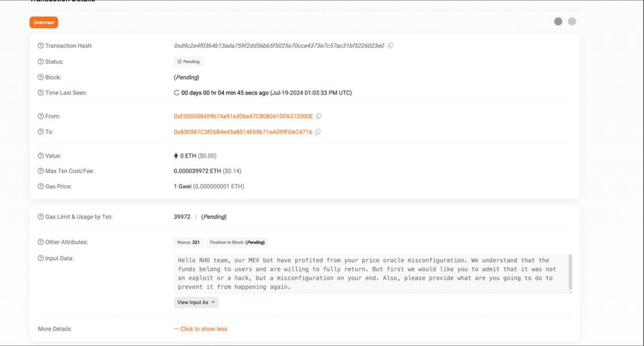The width and height of the screenshot is (644, 346).
Task: Click the Block info circle icon
Action: (x=41, y=77)
